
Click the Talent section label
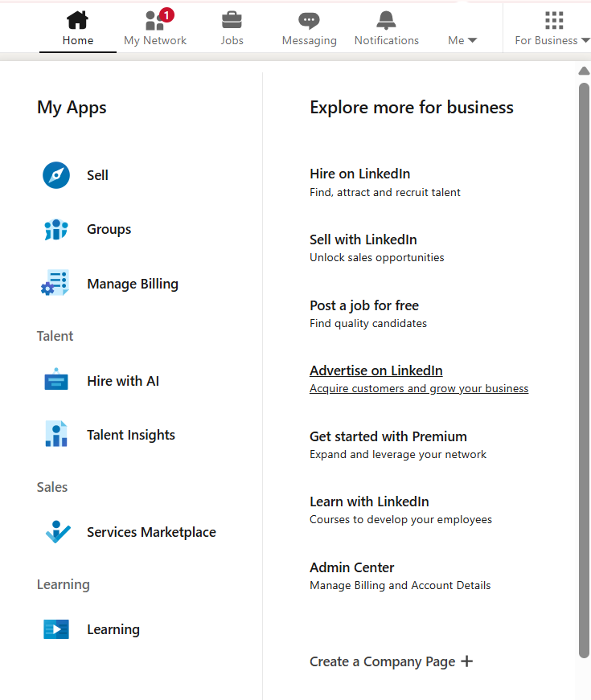point(55,336)
